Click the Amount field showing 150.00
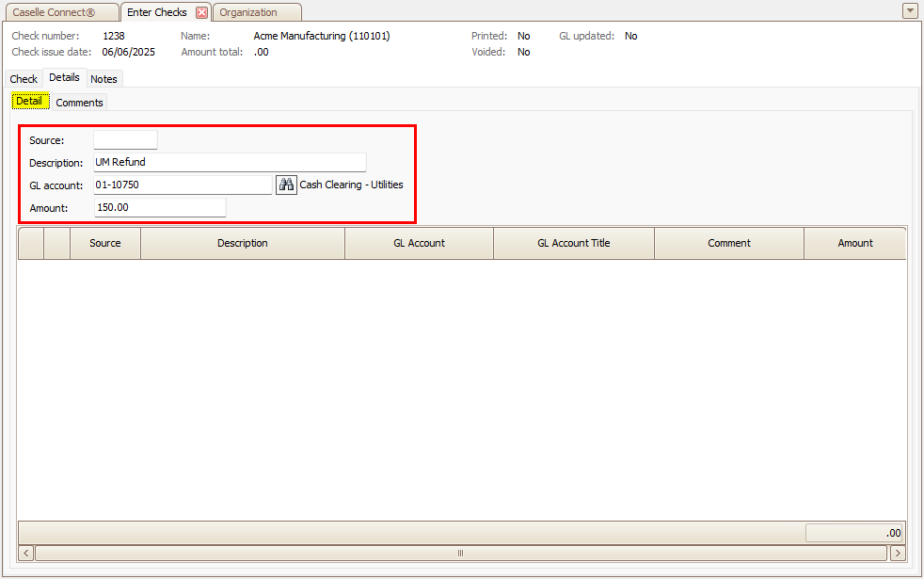This screenshot has width=924, height=579. tap(160, 207)
